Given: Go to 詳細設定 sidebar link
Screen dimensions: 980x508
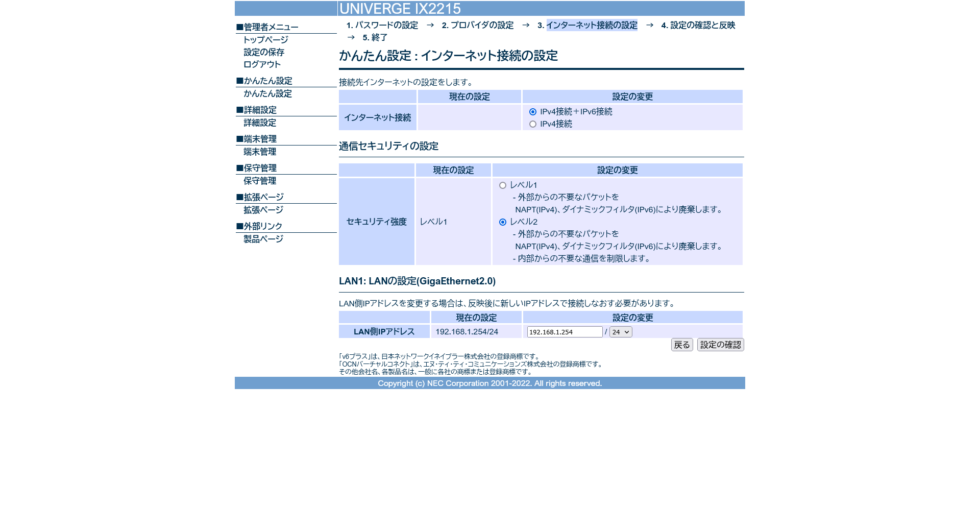Looking at the screenshot, I should click(x=260, y=123).
